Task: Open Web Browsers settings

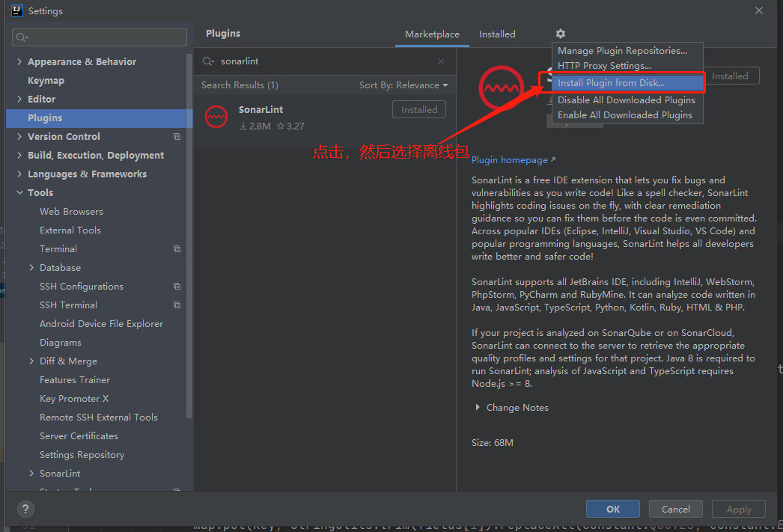Action: point(71,212)
